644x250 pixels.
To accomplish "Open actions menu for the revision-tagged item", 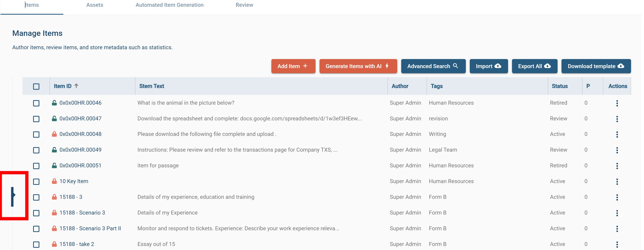I will coord(617,119).
